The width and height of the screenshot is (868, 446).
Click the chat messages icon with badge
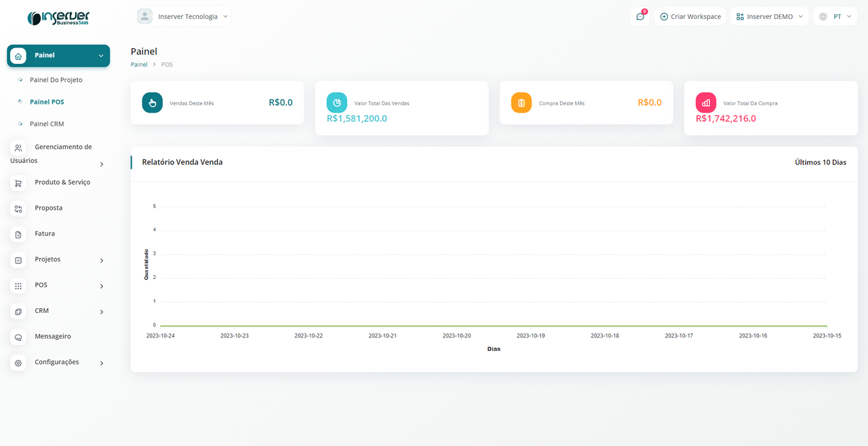639,16
